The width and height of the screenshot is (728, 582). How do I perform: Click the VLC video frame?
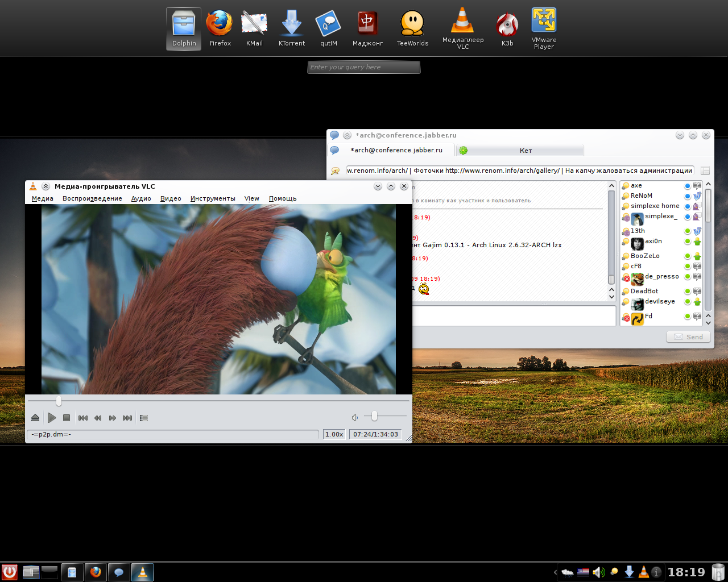tap(218, 299)
